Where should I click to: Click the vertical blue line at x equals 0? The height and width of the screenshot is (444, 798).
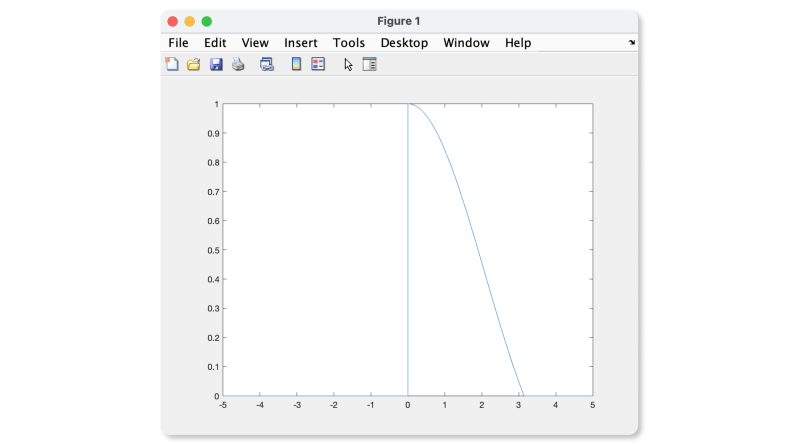tap(408, 249)
